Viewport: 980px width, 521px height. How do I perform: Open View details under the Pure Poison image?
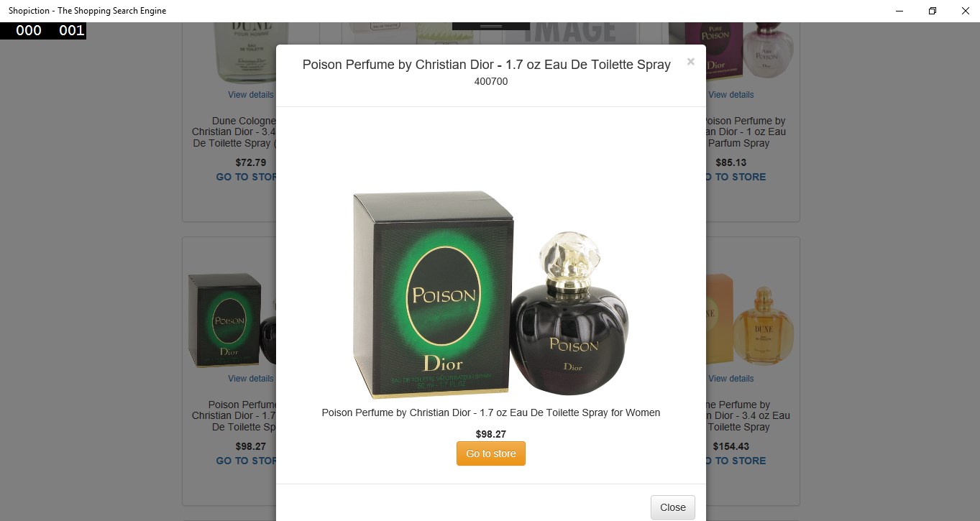point(731,95)
